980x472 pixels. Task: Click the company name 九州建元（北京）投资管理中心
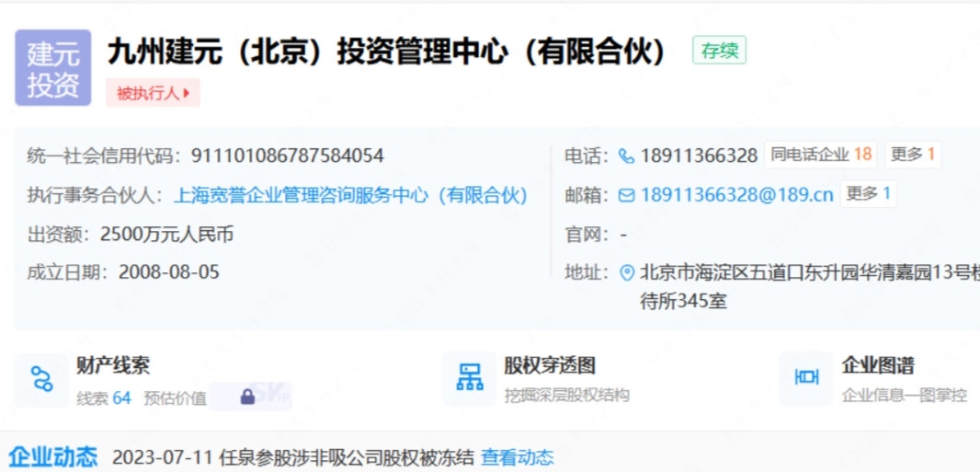pos(388,52)
